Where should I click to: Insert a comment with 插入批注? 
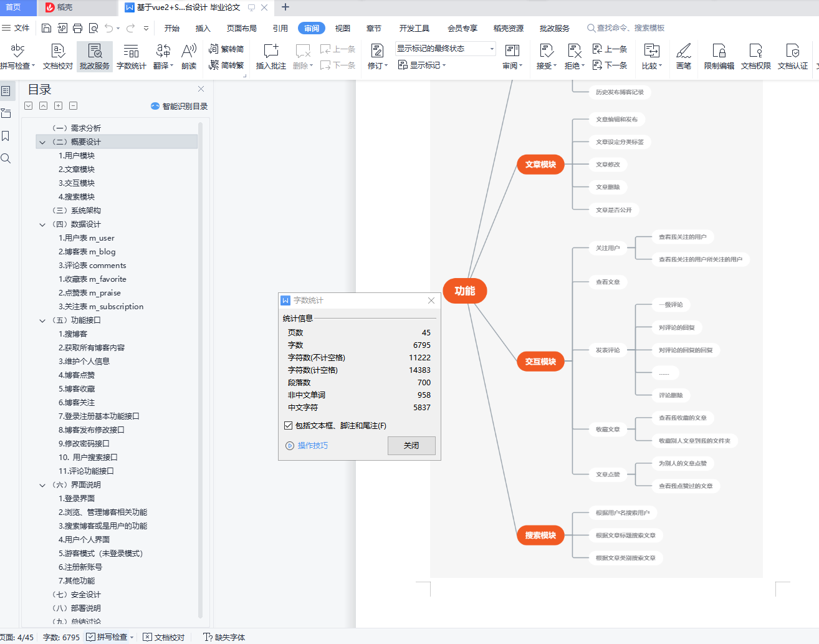271,56
